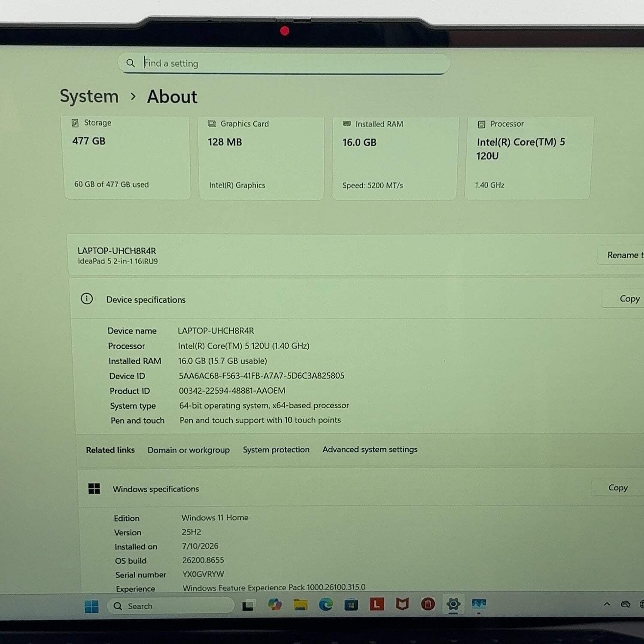The width and height of the screenshot is (644, 644).
Task: Click the IdeaPad 5 2-in-1 16IRU9 model text
Action: point(118,261)
